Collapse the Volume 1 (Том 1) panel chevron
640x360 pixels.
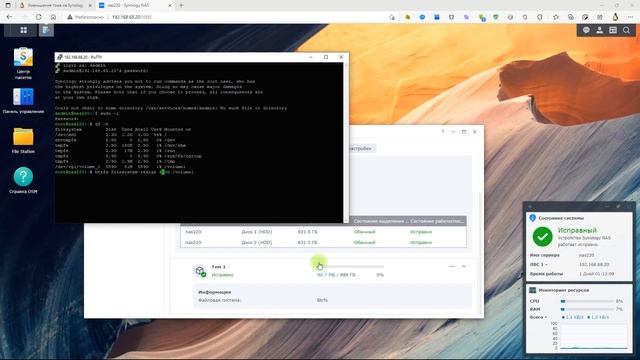click(464, 267)
